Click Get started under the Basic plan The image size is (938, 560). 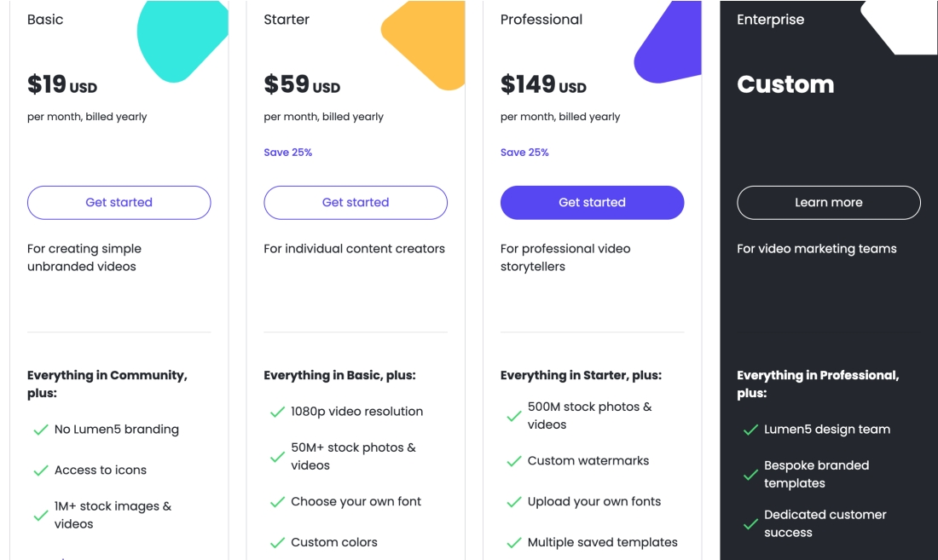(119, 203)
